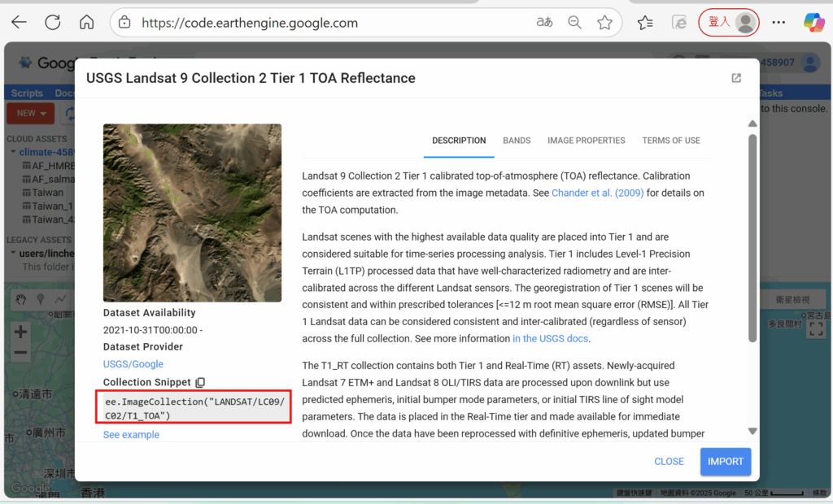Reload the Earth Engine page
This screenshot has height=504, width=833.
53,22
